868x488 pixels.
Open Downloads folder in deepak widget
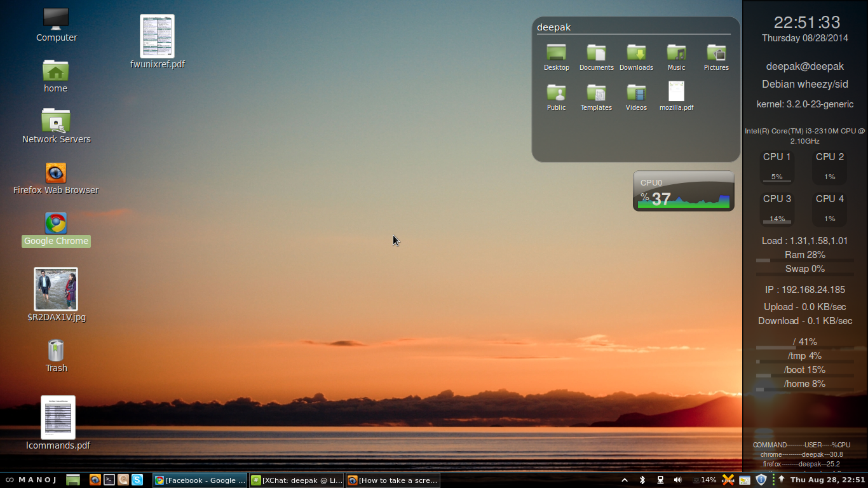pos(636,58)
